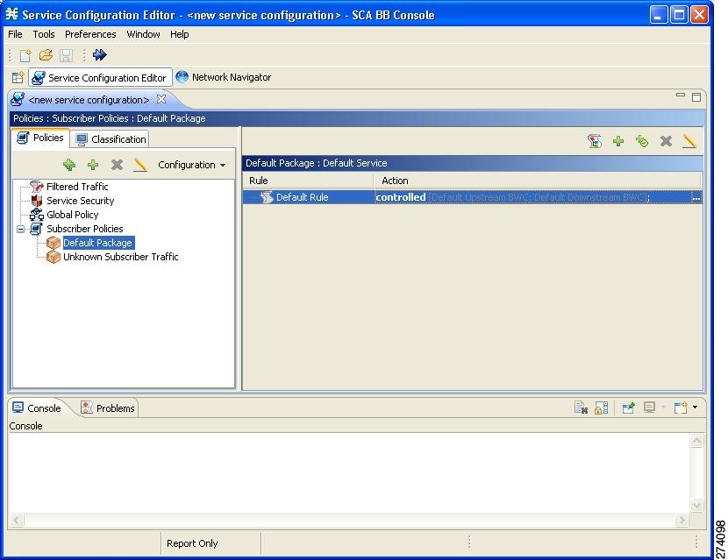Click the second green plus icon in left pane

click(x=93, y=165)
